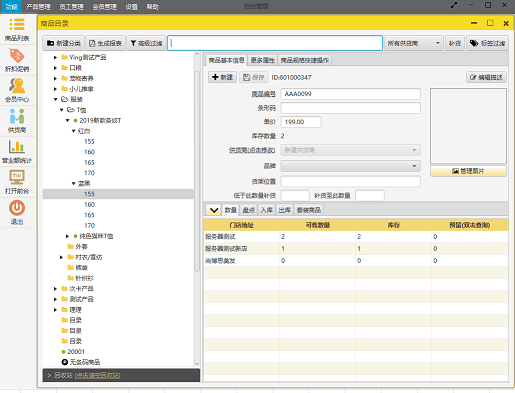515x393 pixels.
Task: Click the 打开前台 open front desk icon
Action: pyautogui.click(x=17, y=182)
